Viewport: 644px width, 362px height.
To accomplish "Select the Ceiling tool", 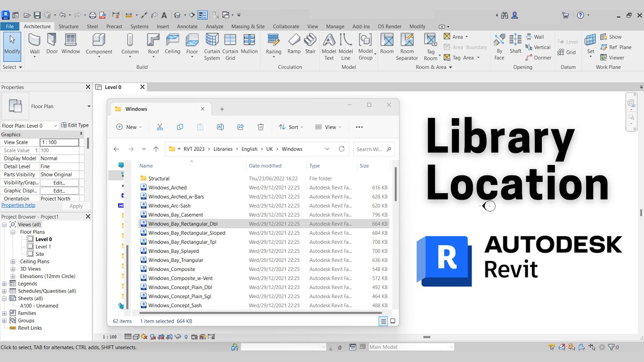I will tap(173, 44).
